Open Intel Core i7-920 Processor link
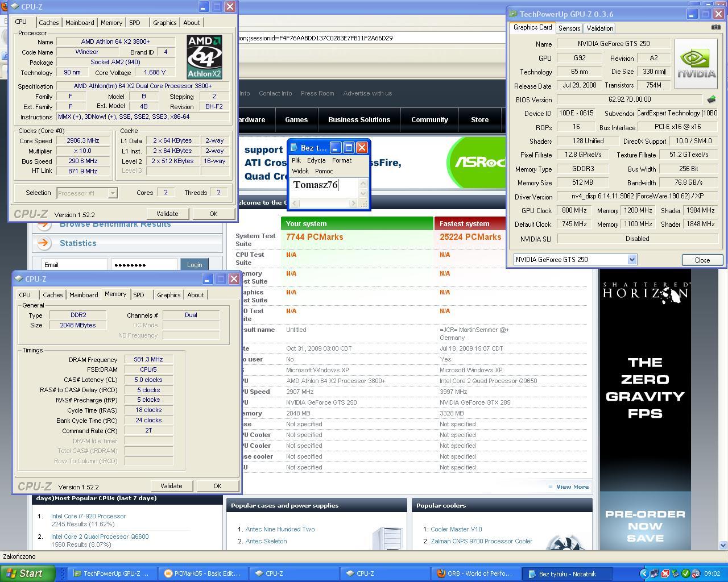 pyautogui.click(x=88, y=516)
